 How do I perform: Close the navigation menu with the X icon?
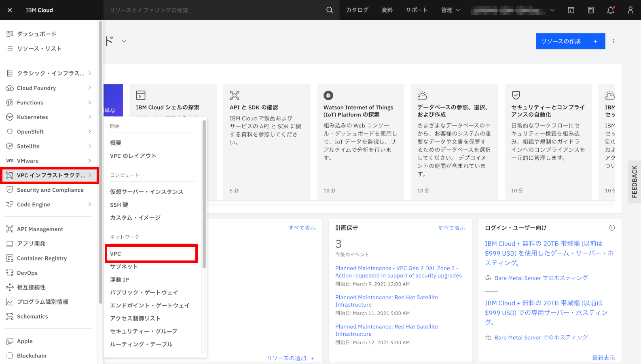coord(10,10)
